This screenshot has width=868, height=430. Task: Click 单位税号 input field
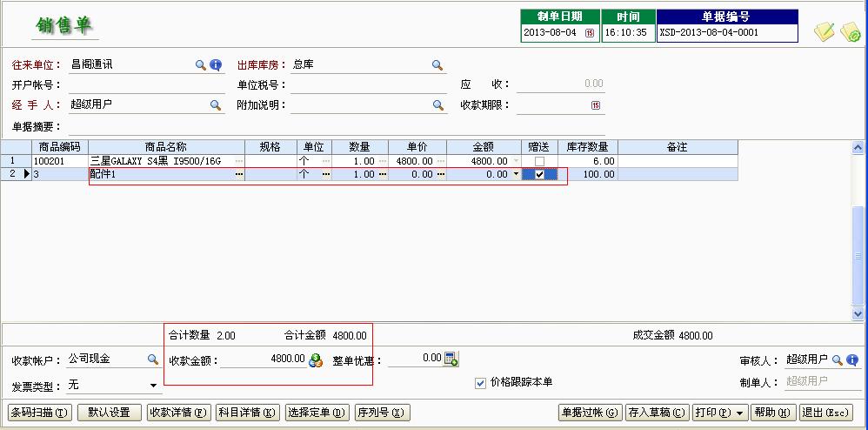tap(369, 85)
